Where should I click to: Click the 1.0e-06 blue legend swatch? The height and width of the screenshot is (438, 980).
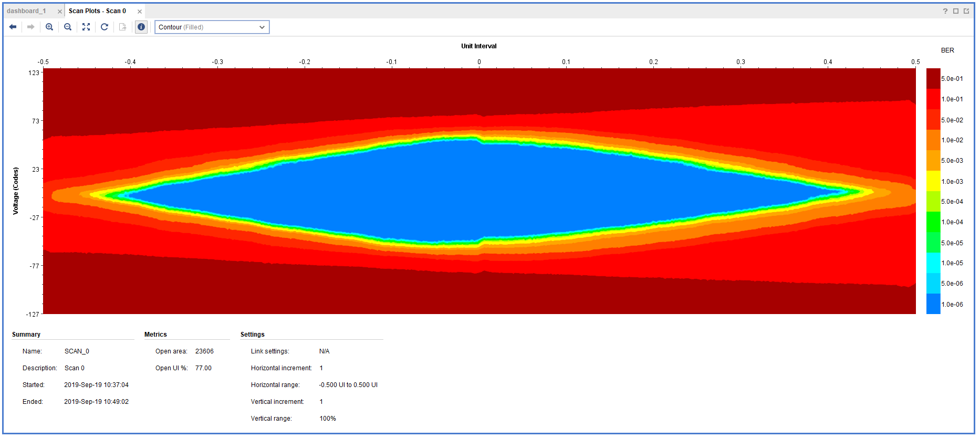tap(933, 304)
